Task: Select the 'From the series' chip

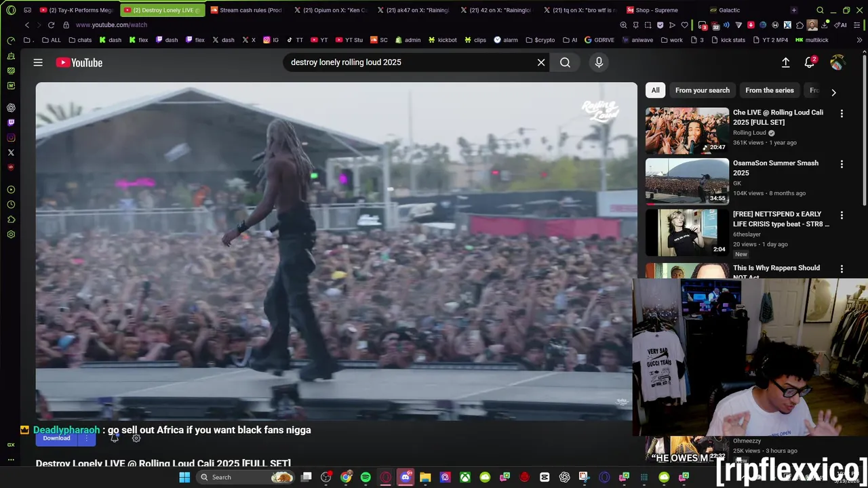Action: (x=769, y=90)
